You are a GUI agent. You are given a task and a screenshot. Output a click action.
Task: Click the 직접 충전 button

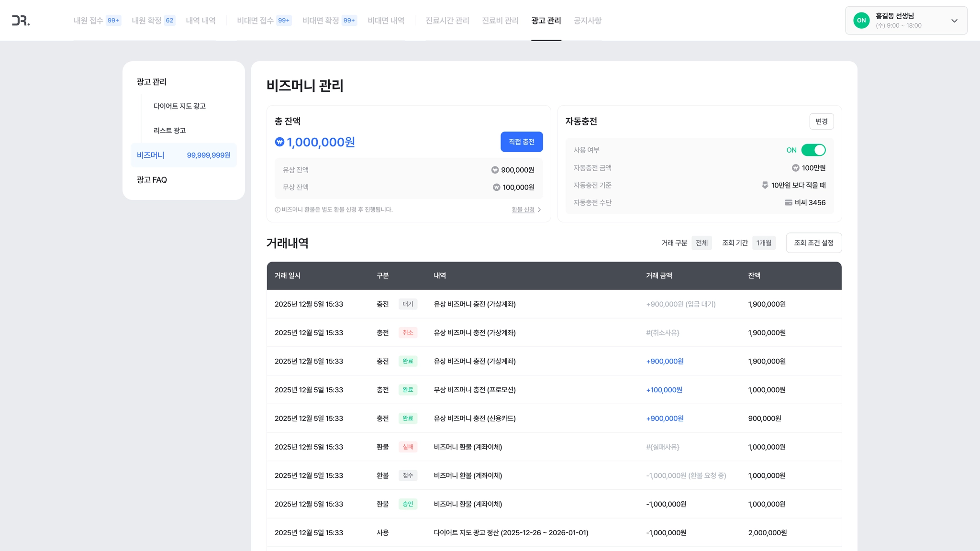point(522,142)
